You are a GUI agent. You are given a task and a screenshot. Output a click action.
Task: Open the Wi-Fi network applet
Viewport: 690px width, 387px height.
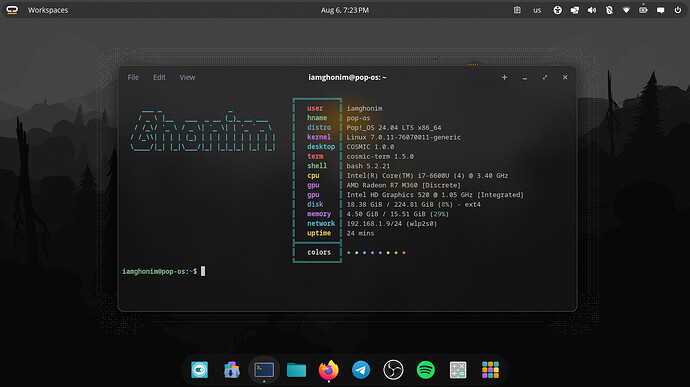[626, 10]
